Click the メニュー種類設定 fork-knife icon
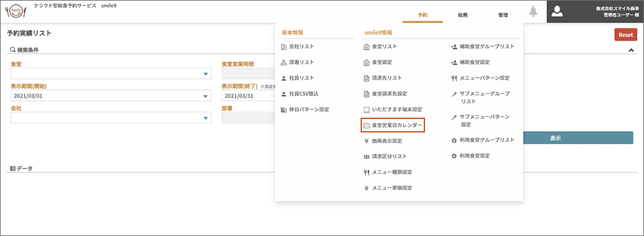644x236 pixels. pos(366,172)
